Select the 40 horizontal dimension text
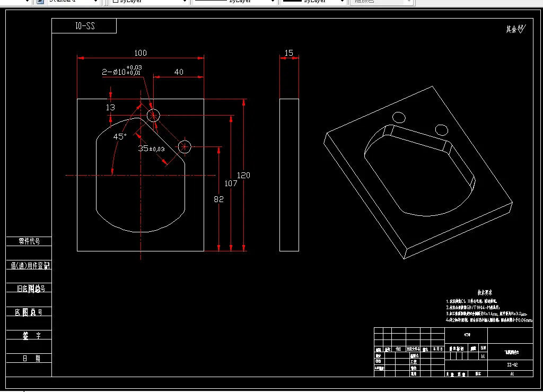543x392 pixels. (179, 72)
